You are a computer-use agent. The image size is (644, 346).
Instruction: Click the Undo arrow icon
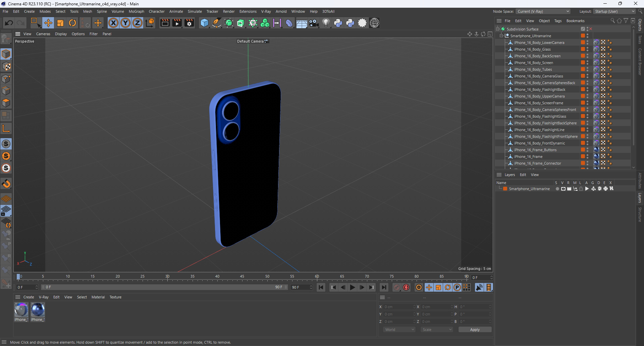click(9, 23)
